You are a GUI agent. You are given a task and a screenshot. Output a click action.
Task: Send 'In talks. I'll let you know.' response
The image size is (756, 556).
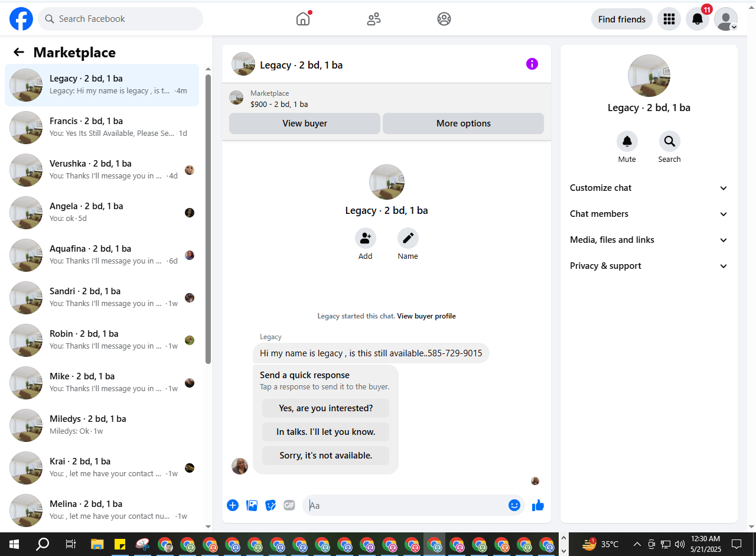pyautogui.click(x=326, y=432)
